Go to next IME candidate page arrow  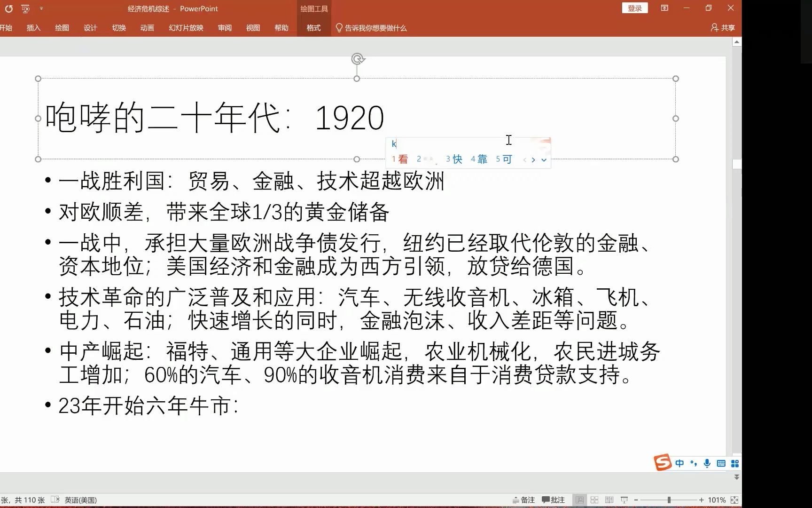click(x=533, y=160)
